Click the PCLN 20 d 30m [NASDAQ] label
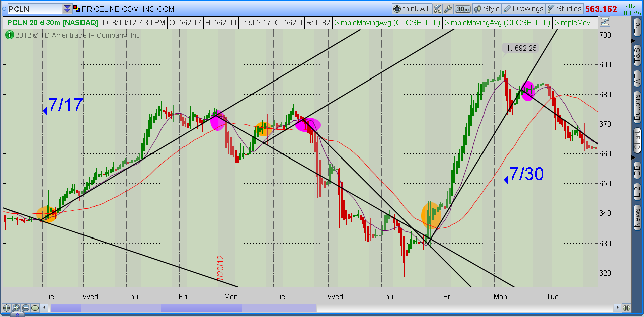The image size is (644, 317). point(52,22)
